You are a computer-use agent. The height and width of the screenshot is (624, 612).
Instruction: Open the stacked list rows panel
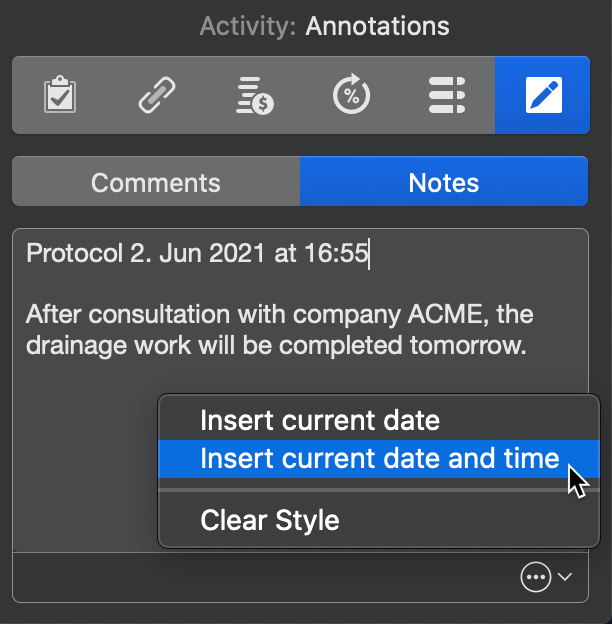(447, 95)
